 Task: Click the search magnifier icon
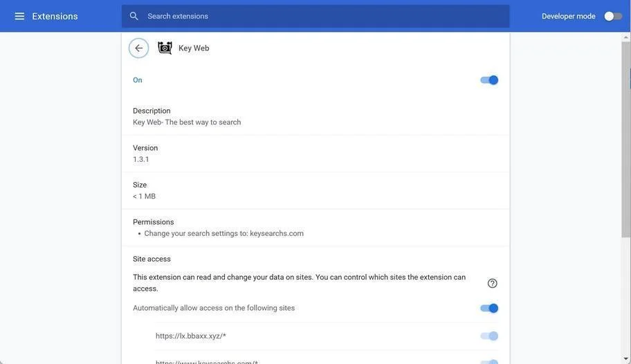tap(134, 16)
